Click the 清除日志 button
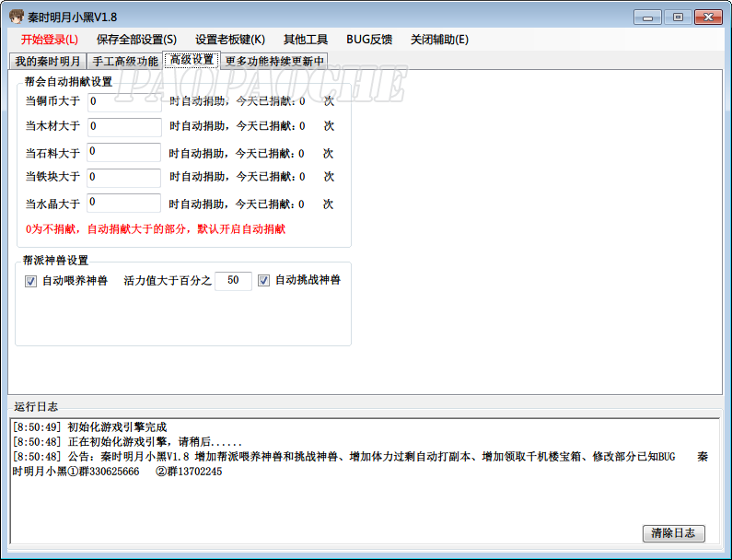Viewport: 732px width, 560px height. pyautogui.click(x=673, y=533)
